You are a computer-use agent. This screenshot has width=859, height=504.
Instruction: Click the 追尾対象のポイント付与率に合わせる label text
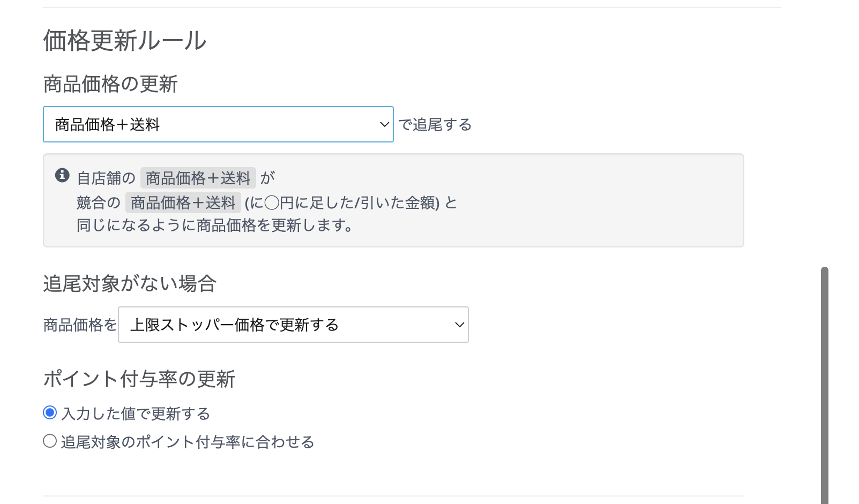tap(188, 442)
